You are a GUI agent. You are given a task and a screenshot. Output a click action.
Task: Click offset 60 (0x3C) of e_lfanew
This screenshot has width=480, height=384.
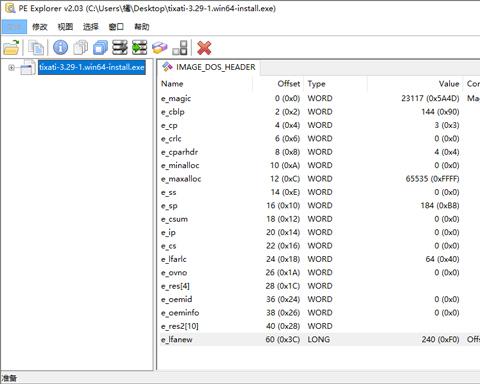(x=283, y=340)
